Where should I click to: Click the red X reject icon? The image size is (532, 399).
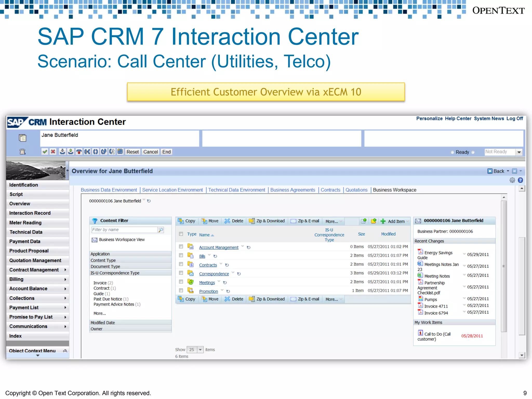point(53,152)
